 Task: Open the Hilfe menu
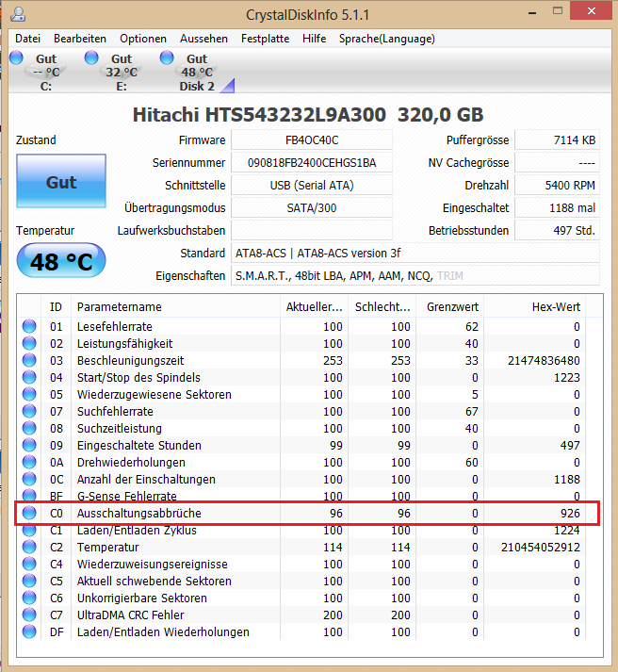pos(315,39)
